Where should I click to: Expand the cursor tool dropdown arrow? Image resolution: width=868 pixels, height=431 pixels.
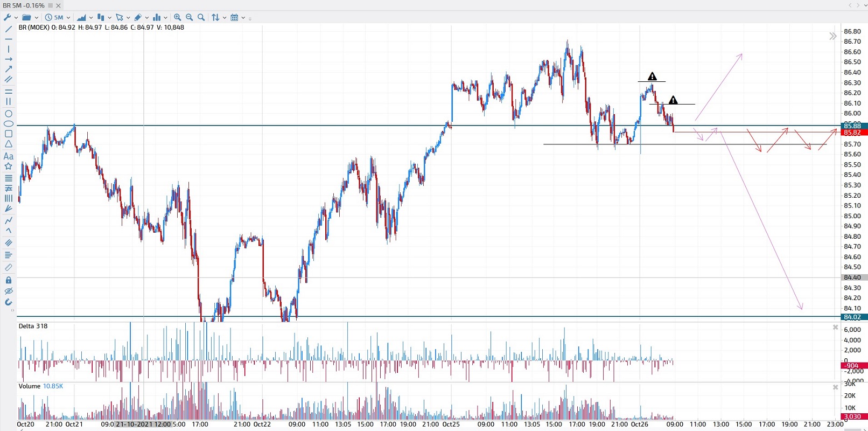click(x=128, y=18)
